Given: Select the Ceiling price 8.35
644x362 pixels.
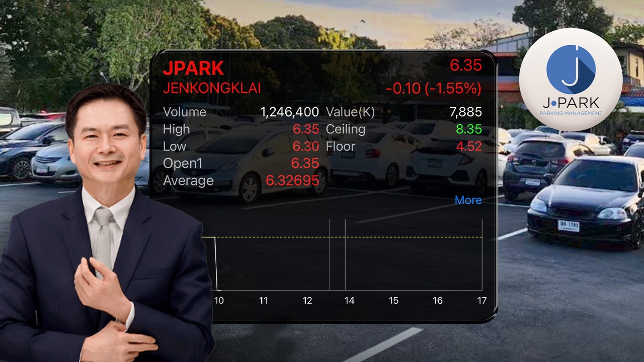Looking at the screenshot, I should pos(469,129).
